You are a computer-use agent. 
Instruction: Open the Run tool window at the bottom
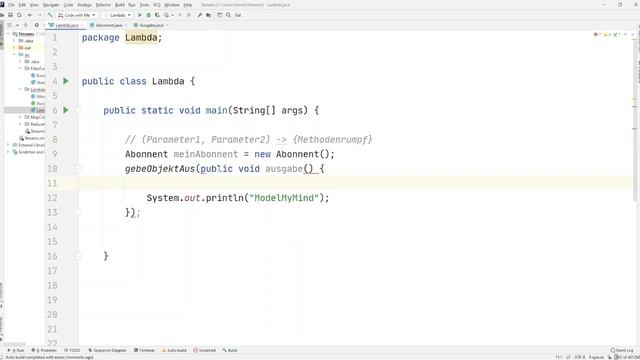coord(16,350)
